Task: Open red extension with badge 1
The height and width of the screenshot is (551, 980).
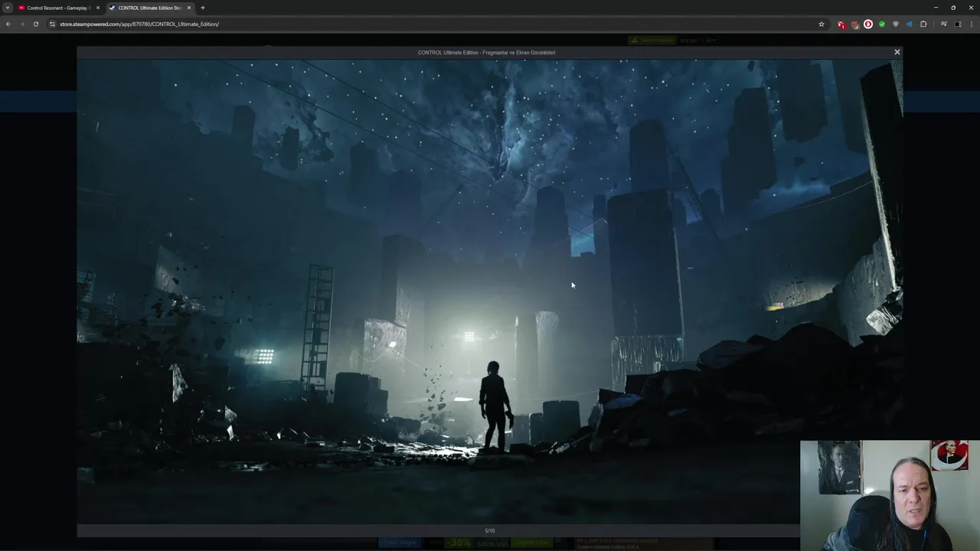Action: [841, 24]
